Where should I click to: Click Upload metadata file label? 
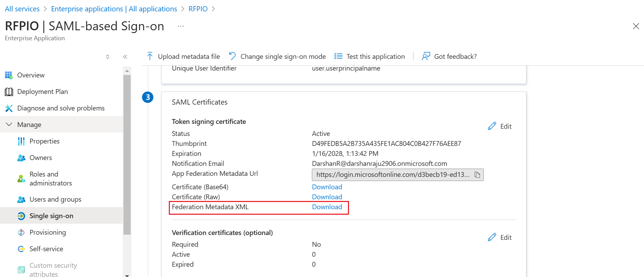(x=189, y=56)
